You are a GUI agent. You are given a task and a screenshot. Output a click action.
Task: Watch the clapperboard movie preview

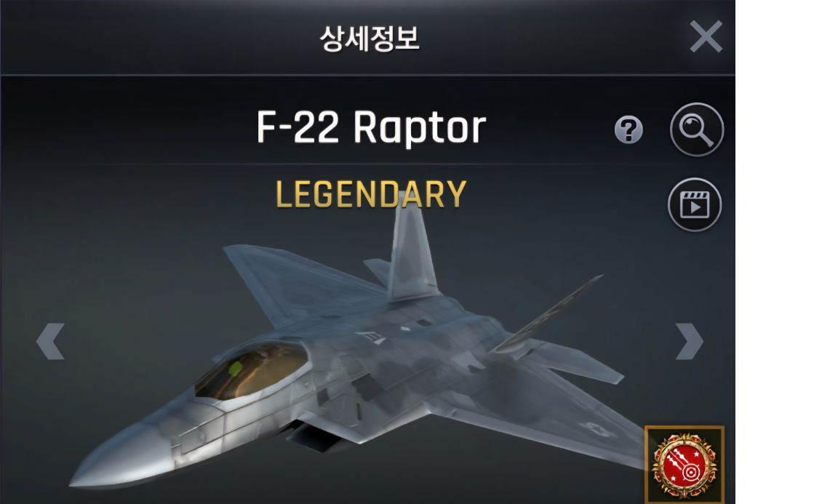point(694,204)
